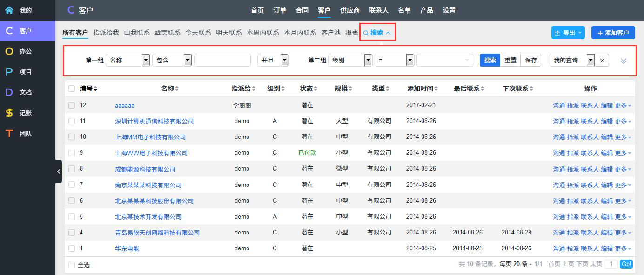
Task: Go to the 文档 documents sidebar icon
Action: (x=9, y=92)
